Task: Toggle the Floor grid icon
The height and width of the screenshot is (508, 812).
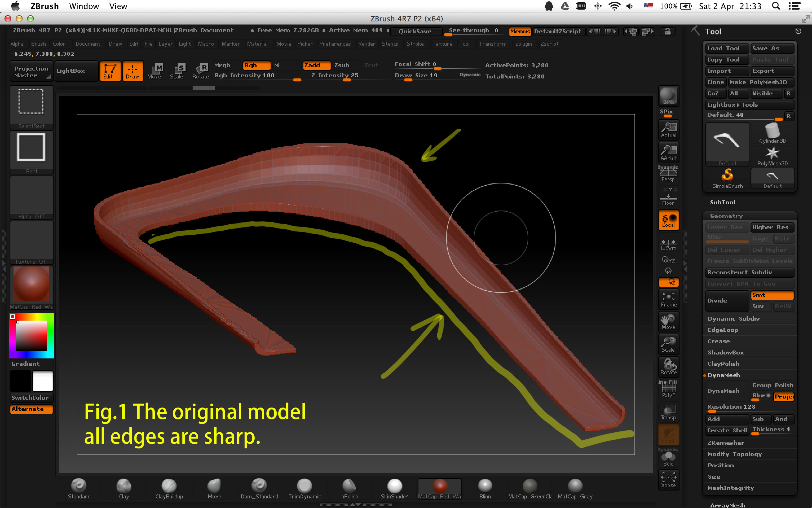Action: click(668, 197)
